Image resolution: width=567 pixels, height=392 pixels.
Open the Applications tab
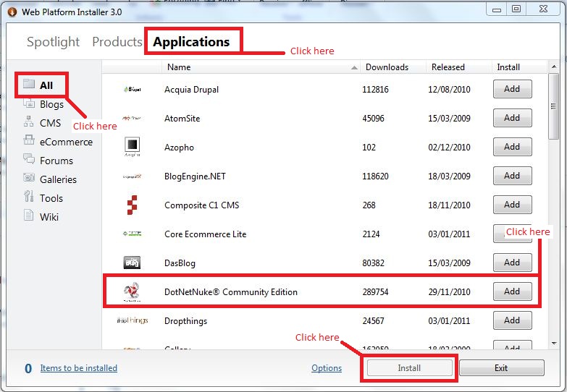tap(191, 42)
